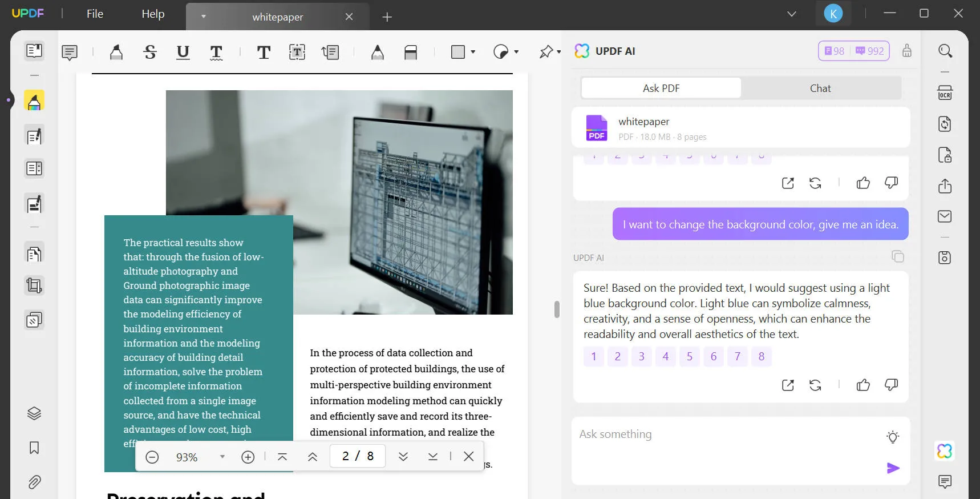The image size is (980, 499).
Task: Open the window list chevron in title bar
Action: pyautogui.click(x=792, y=14)
